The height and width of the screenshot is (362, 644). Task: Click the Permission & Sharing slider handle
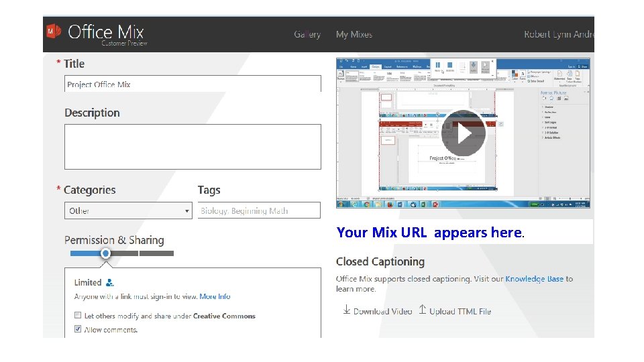click(105, 253)
